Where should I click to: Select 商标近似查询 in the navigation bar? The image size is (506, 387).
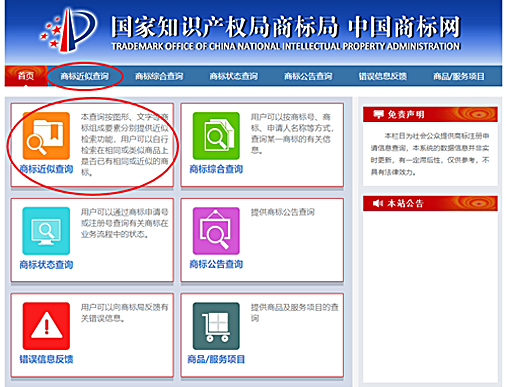coord(84,76)
